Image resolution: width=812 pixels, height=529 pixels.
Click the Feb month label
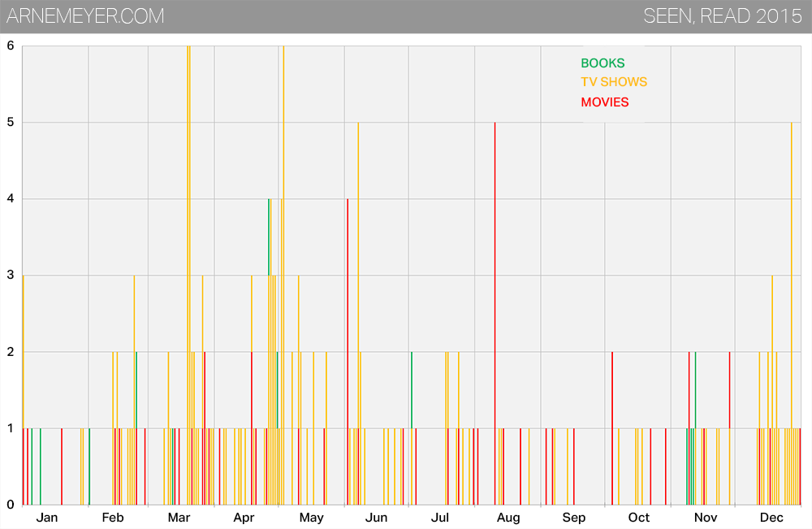click(112, 517)
